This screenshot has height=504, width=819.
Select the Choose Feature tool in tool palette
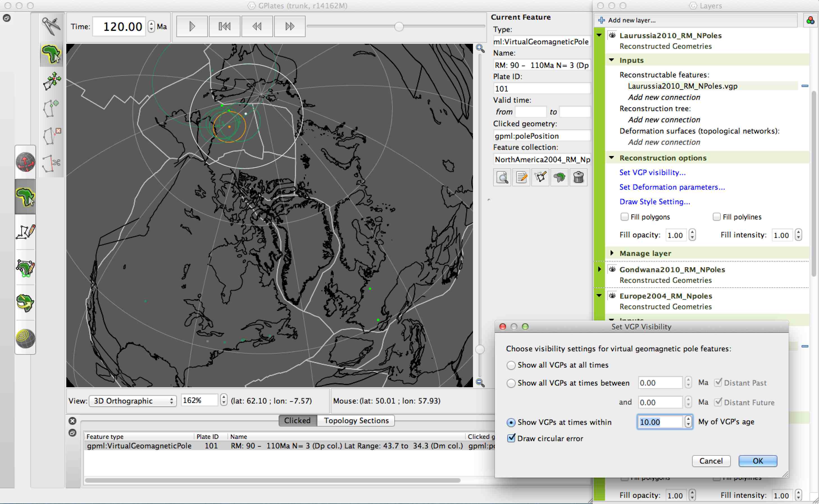51,54
